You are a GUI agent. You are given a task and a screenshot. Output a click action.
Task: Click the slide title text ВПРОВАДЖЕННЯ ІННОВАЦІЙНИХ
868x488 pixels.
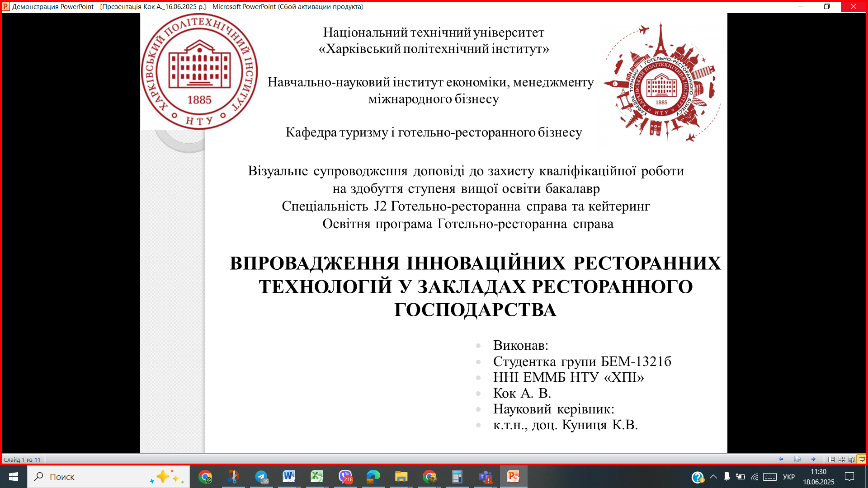475,263
